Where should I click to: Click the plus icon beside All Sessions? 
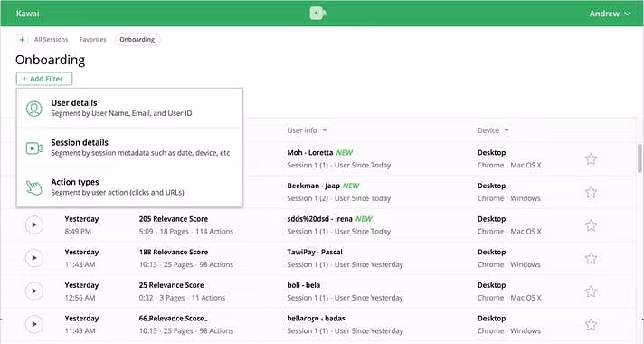(23, 40)
